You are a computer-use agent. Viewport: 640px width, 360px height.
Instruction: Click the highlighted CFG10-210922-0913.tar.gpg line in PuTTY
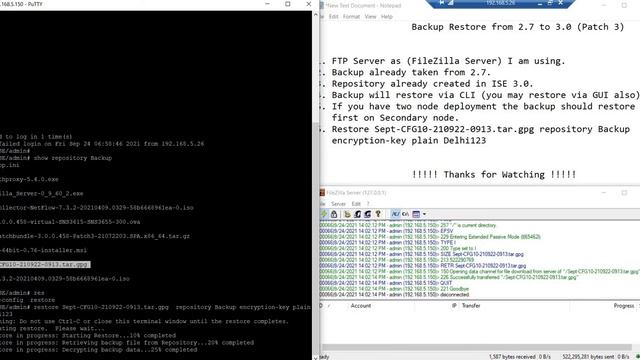[x=44, y=264]
